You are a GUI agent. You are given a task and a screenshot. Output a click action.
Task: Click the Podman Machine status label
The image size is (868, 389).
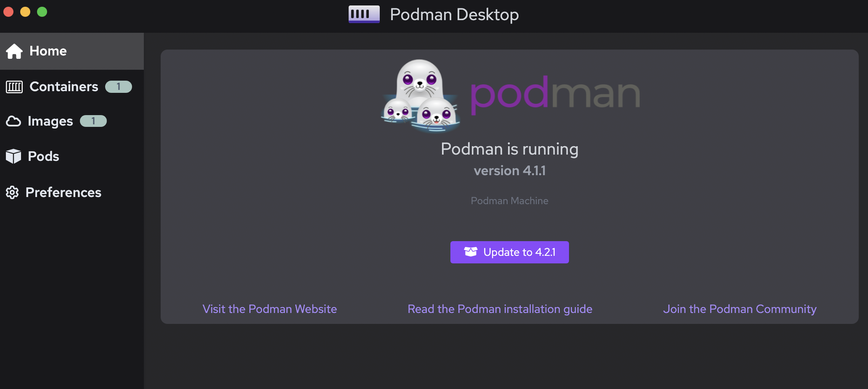point(509,201)
